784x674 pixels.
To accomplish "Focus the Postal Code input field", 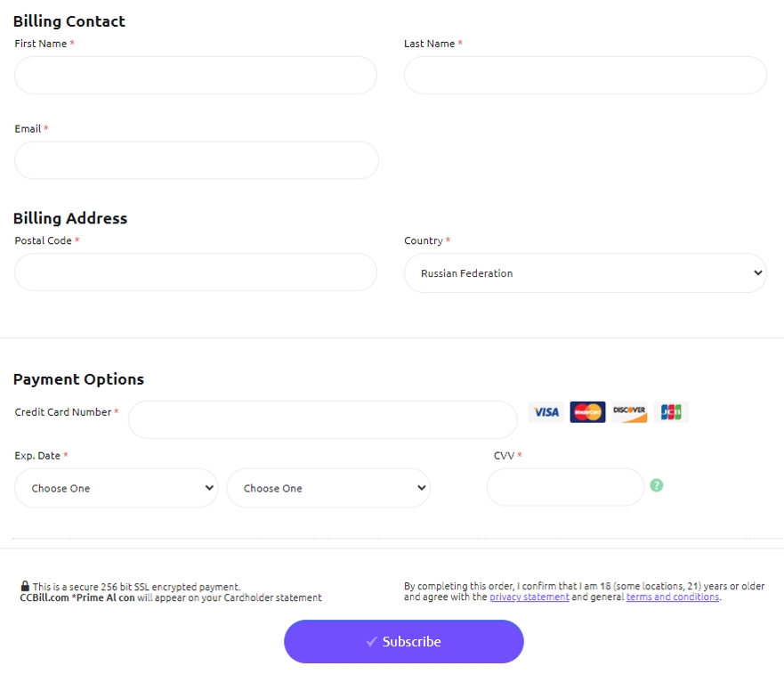I will click(x=196, y=272).
